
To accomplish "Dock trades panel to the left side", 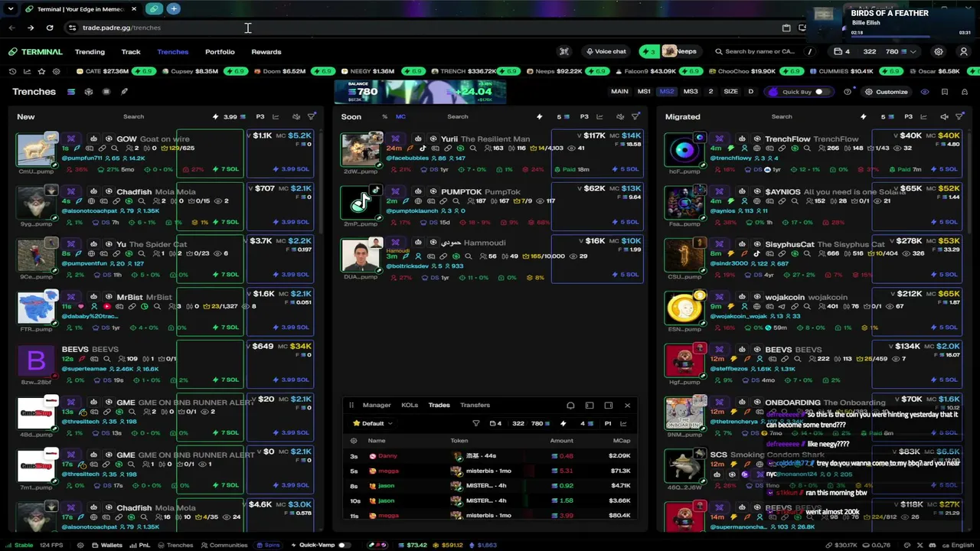I will point(590,405).
